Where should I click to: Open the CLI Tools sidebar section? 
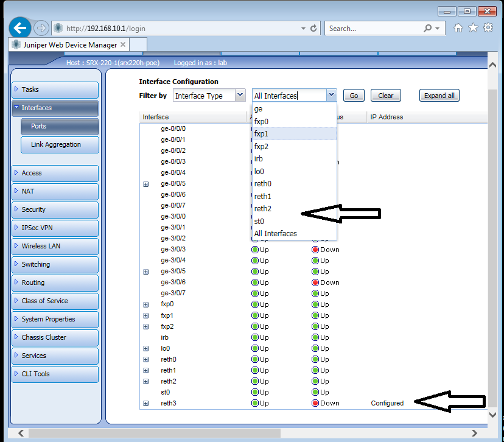pos(55,374)
